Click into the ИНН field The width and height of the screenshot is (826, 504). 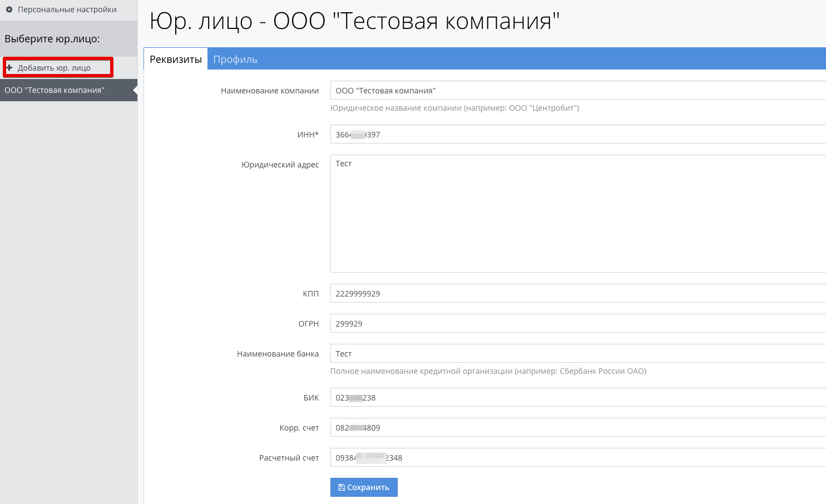(x=578, y=135)
